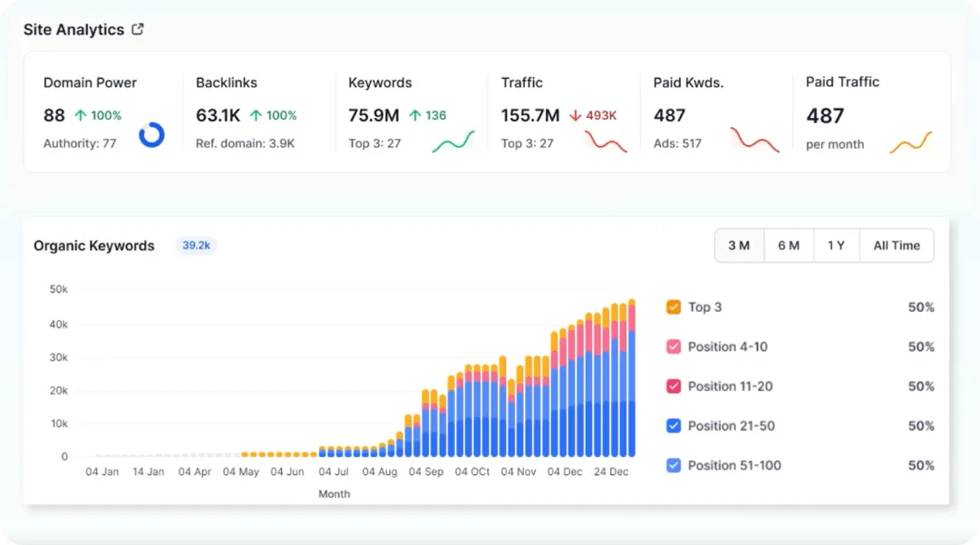Image resolution: width=980 pixels, height=545 pixels.
Task: Toggle the Position 11-20 checkbox
Action: [x=673, y=385]
